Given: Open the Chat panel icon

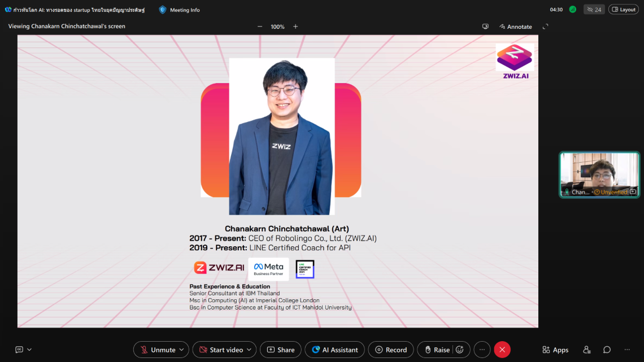Looking at the screenshot, I should (607, 350).
